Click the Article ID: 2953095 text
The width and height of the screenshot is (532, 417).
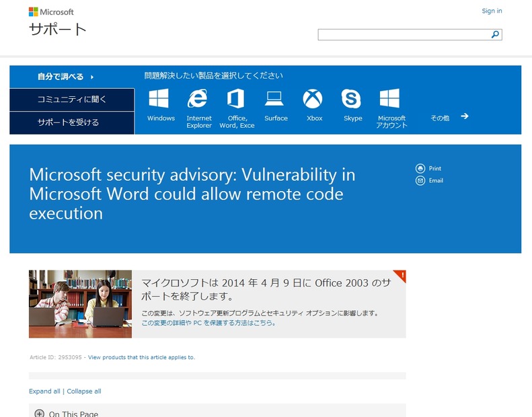pos(56,357)
